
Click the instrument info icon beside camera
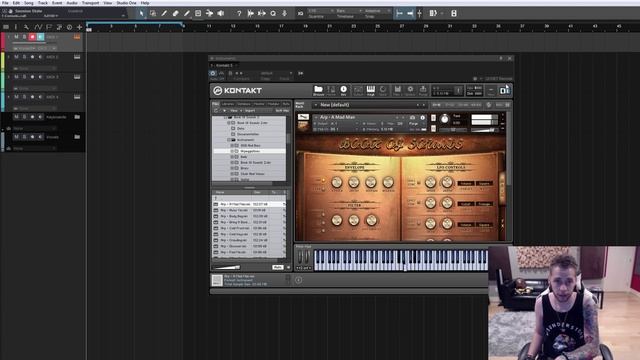(422, 118)
